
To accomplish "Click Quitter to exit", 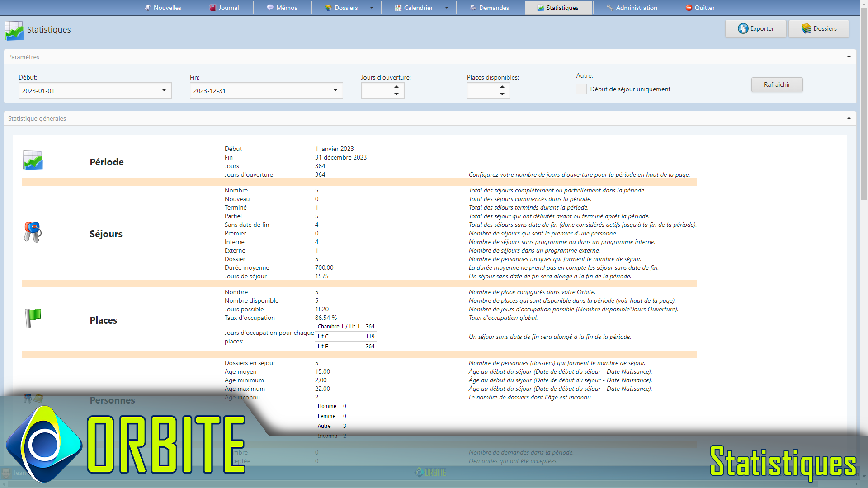I will (700, 8).
